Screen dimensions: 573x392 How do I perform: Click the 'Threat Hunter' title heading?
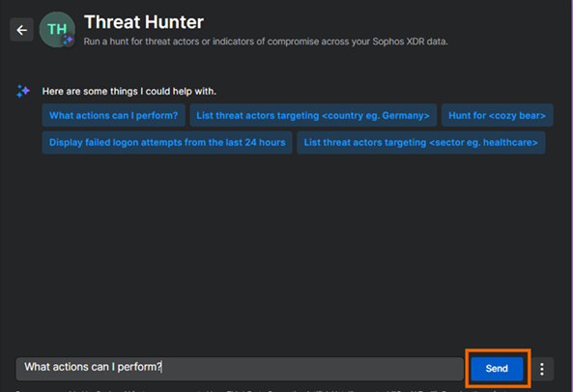point(144,22)
